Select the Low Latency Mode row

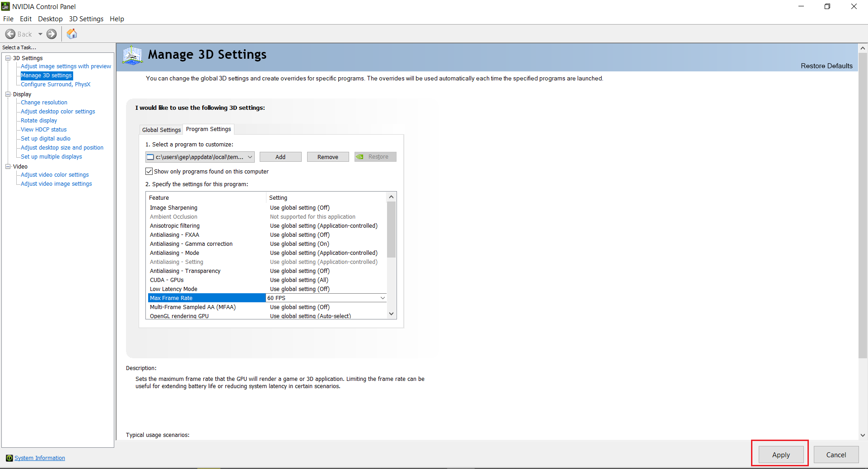coord(267,289)
